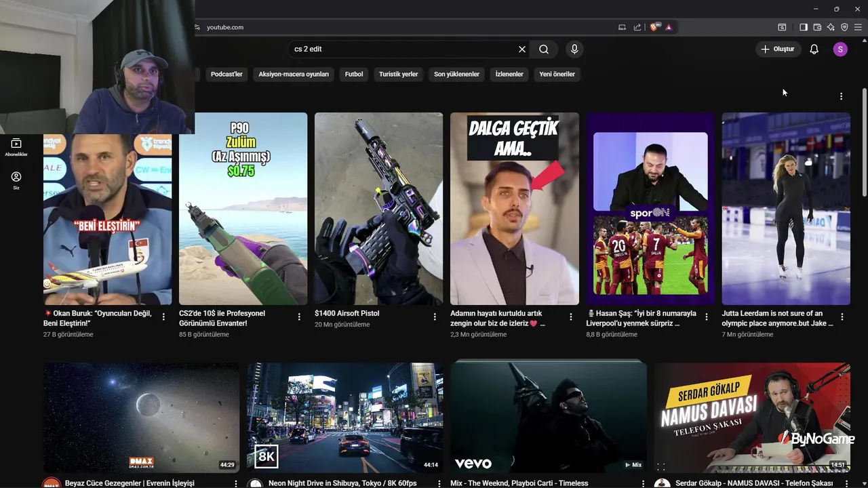Image resolution: width=868 pixels, height=488 pixels.
Task: Open the Brave VPN shield icon
Action: pyautogui.click(x=844, y=27)
